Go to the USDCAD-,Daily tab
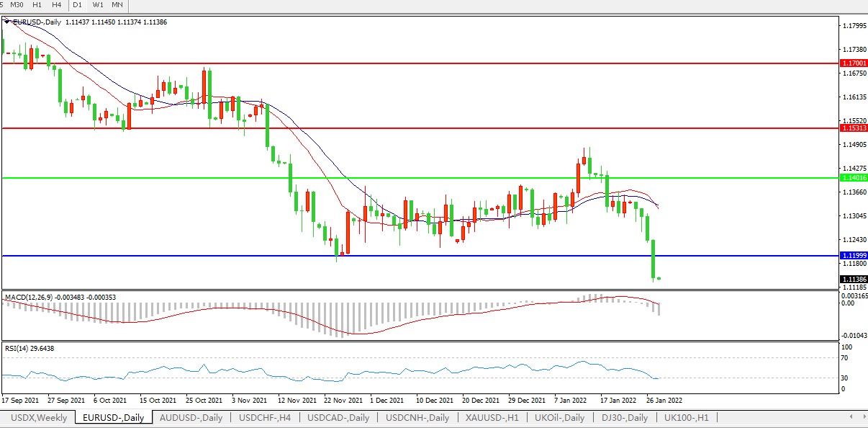 (x=338, y=418)
